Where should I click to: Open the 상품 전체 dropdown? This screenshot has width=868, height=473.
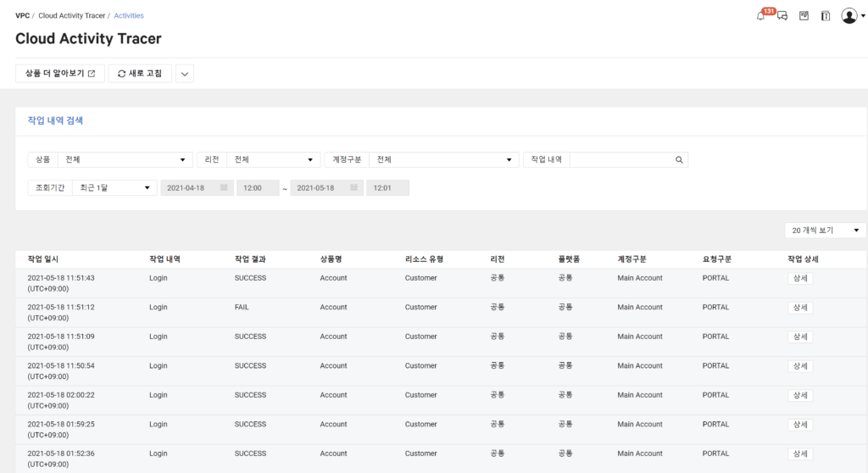tap(125, 159)
